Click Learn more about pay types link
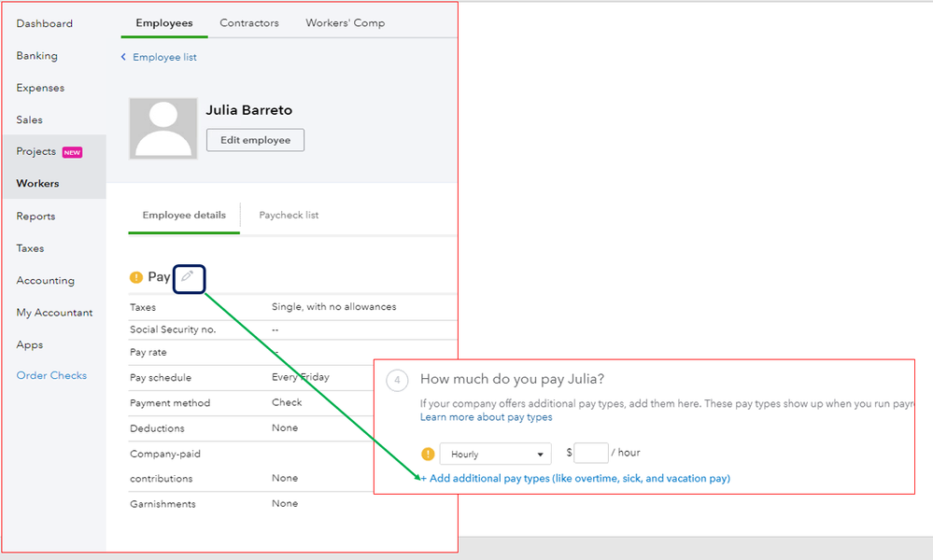This screenshot has width=933, height=560. click(487, 417)
